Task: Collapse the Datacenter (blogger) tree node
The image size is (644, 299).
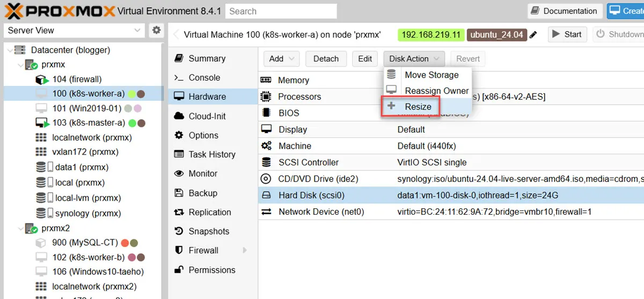Action: (x=9, y=50)
